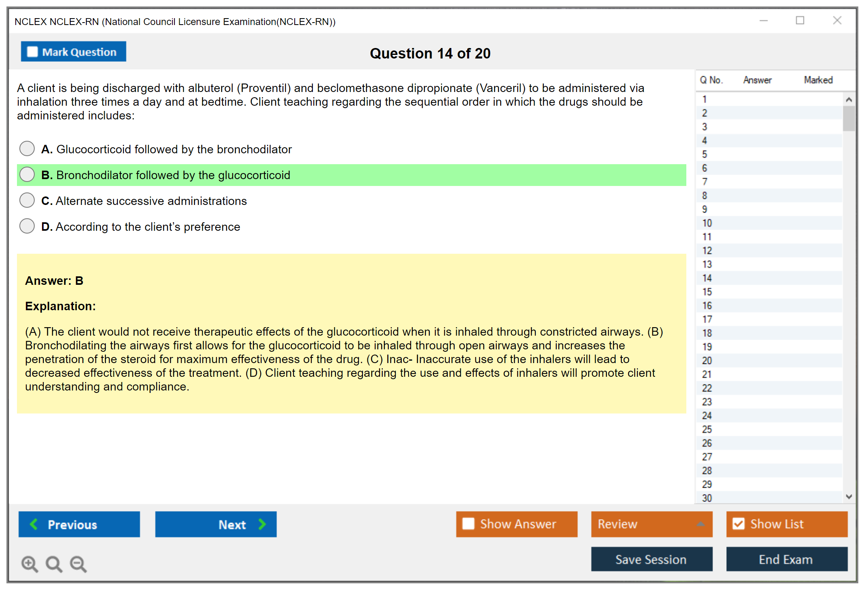This screenshot has height=593, width=868.
Task: Select option A Glucocorticoid followed by bronchodilator
Action: point(27,149)
